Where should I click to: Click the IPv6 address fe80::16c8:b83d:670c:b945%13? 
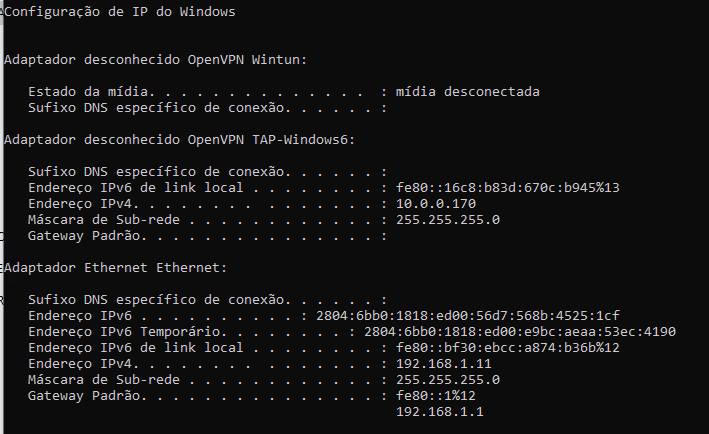coord(508,188)
